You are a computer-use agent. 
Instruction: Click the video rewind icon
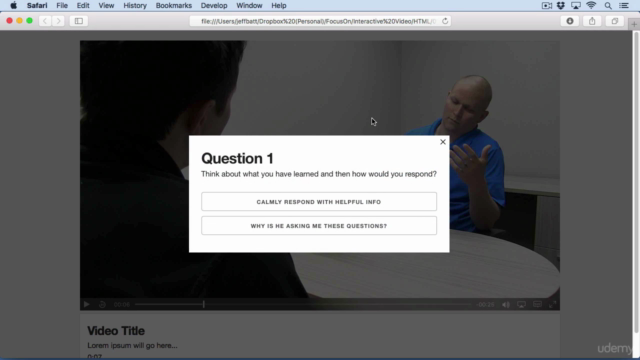102,304
